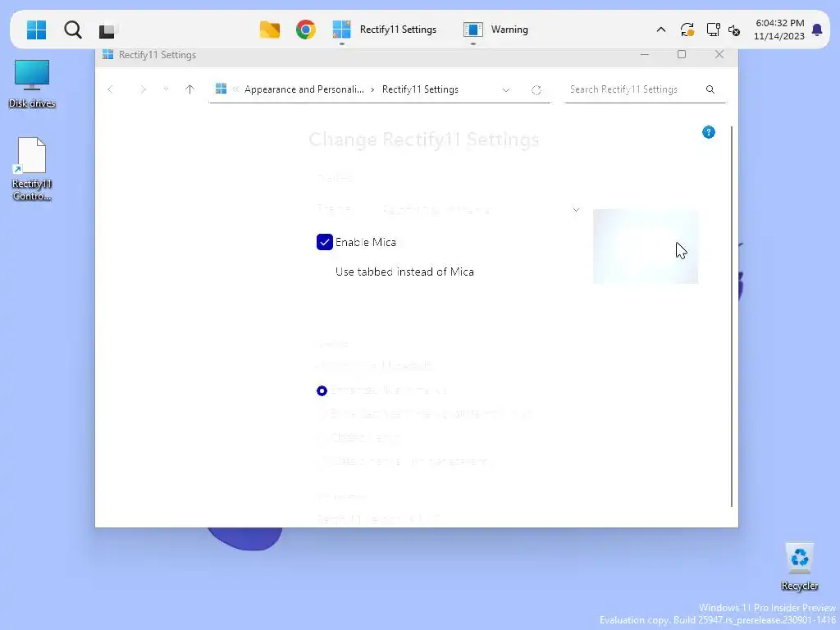This screenshot has width=840, height=630.
Task: Click the Control Panel icon in address bar
Action: click(x=221, y=89)
